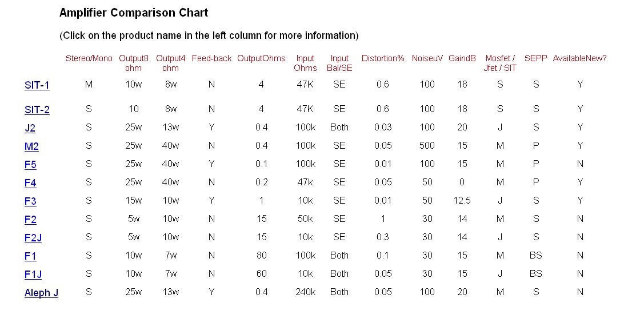Open the Aleph J product link
The width and height of the screenshot is (644, 310).
tap(42, 293)
